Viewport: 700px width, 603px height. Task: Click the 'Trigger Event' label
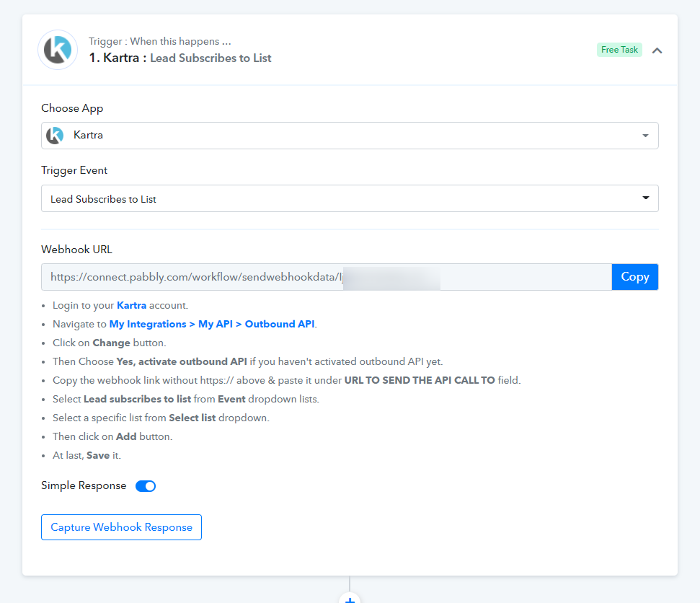74,171
